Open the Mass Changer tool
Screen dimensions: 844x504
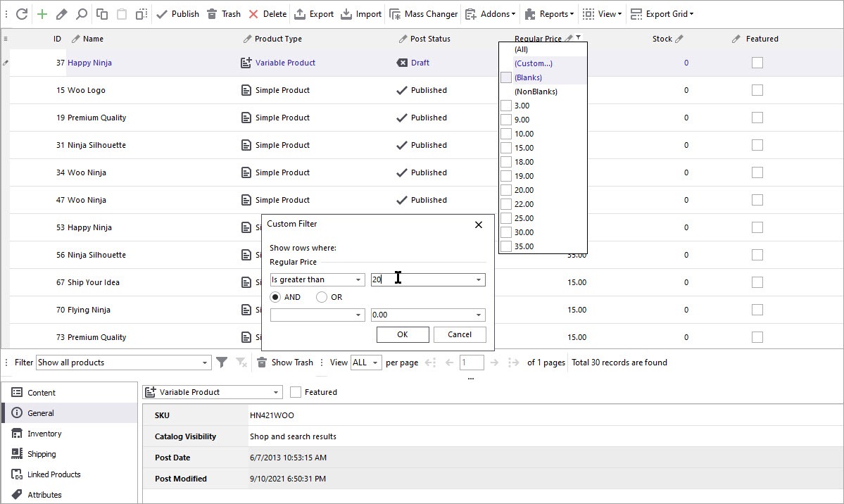tap(423, 13)
